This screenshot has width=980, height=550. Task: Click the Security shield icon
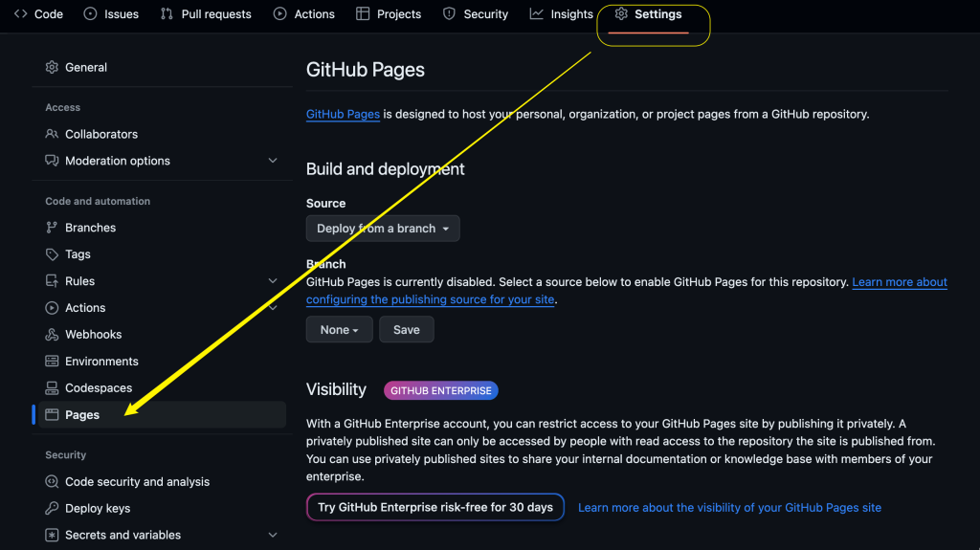click(x=449, y=13)
